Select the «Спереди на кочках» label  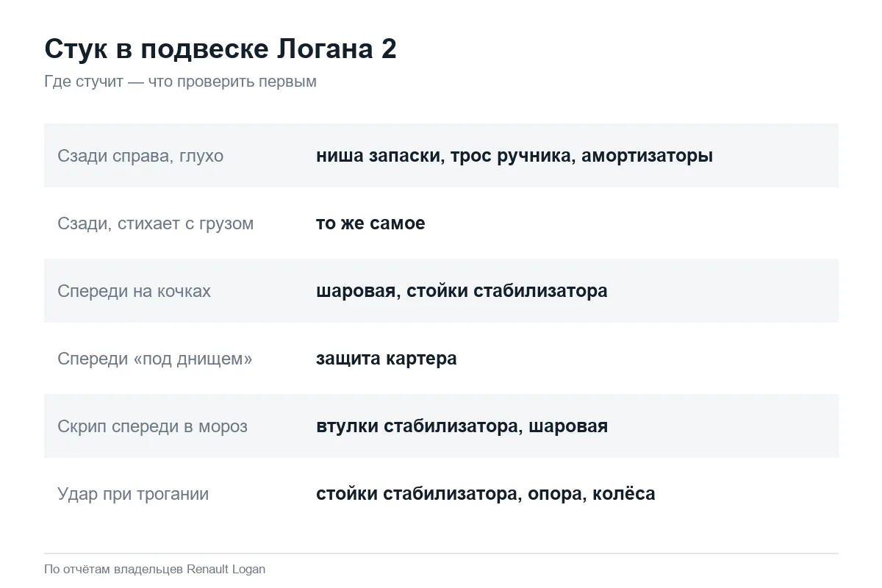(x=135, y=291)
